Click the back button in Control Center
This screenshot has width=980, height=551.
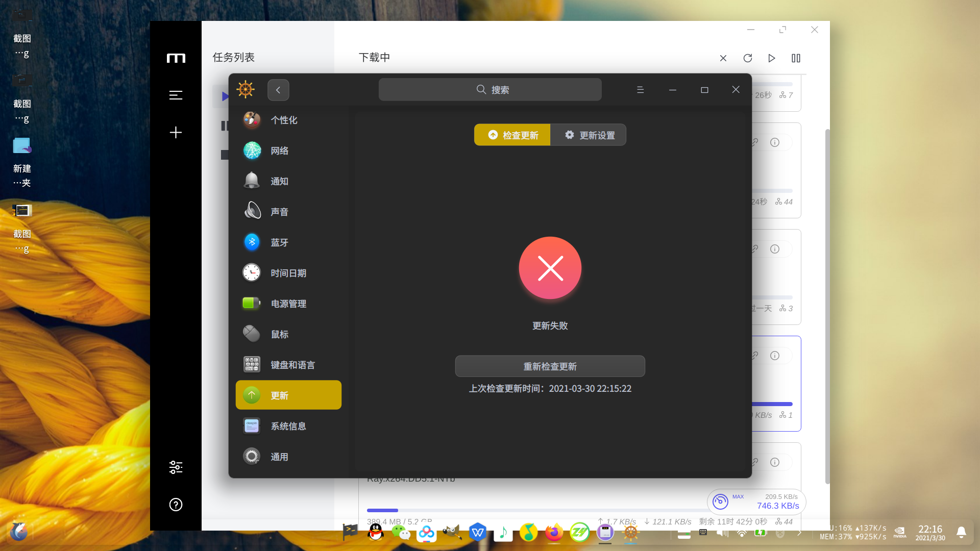278,90
